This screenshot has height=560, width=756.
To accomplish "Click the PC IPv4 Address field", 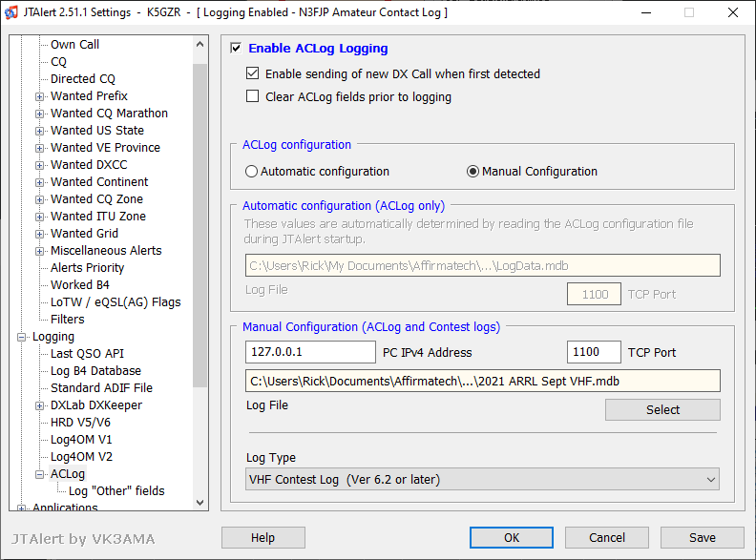I will tap(310, 352).
